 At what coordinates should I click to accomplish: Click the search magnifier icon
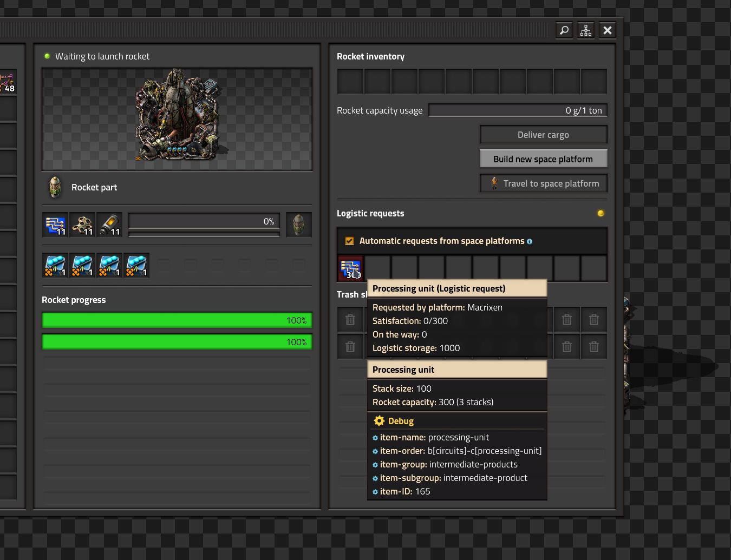(564, 30)
